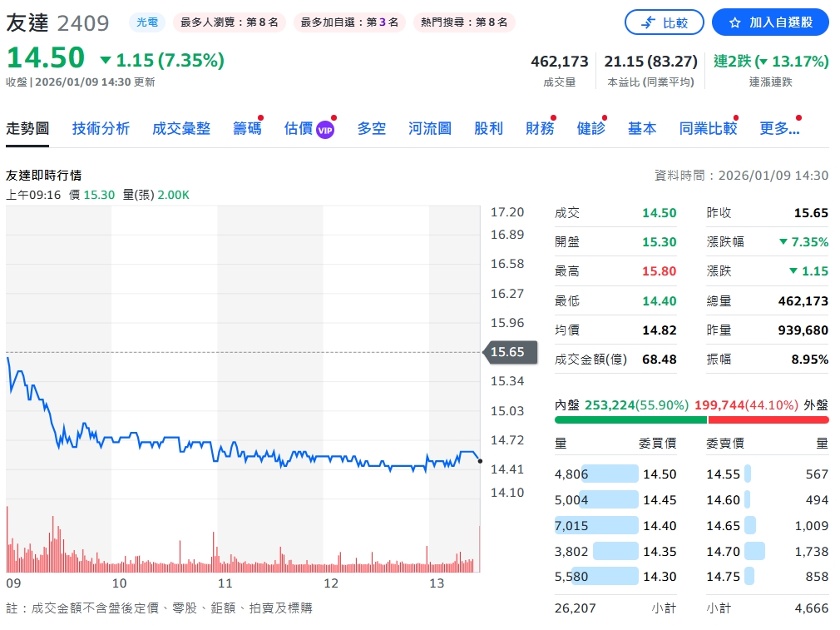This screenshot has width=840, height=630.
Task: Select the 籌碼 tab
Action: coord(246,128)
